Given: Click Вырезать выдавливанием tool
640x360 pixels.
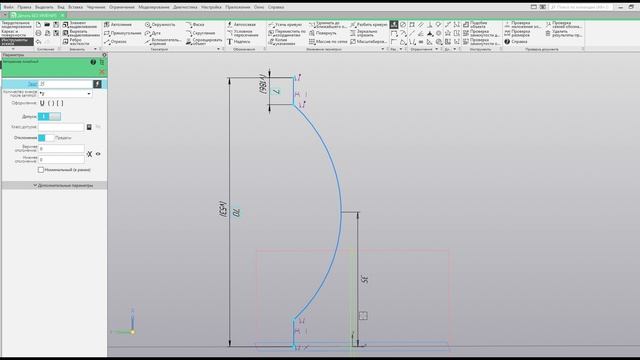Looking at the screenshot, I should click(x=80, y=33).
